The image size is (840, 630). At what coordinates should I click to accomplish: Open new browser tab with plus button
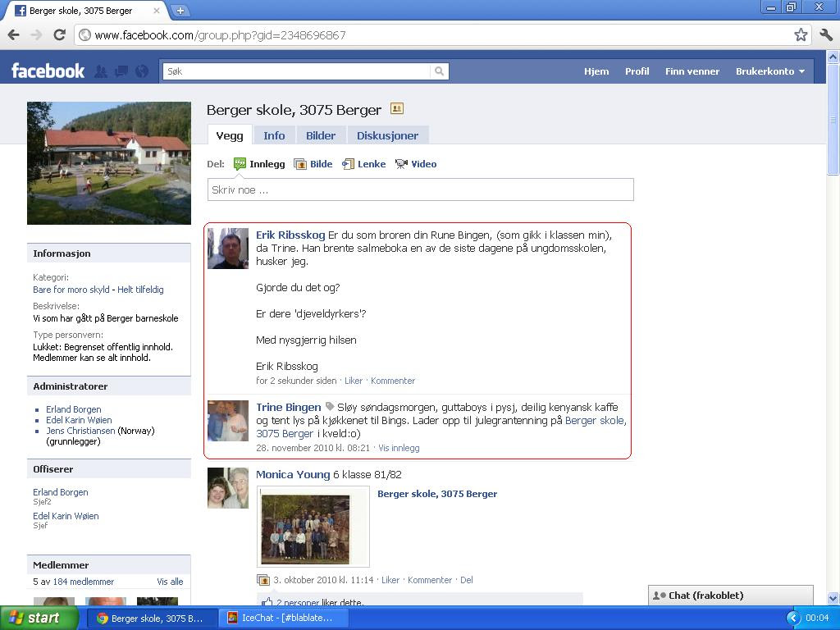click(180, 10)
